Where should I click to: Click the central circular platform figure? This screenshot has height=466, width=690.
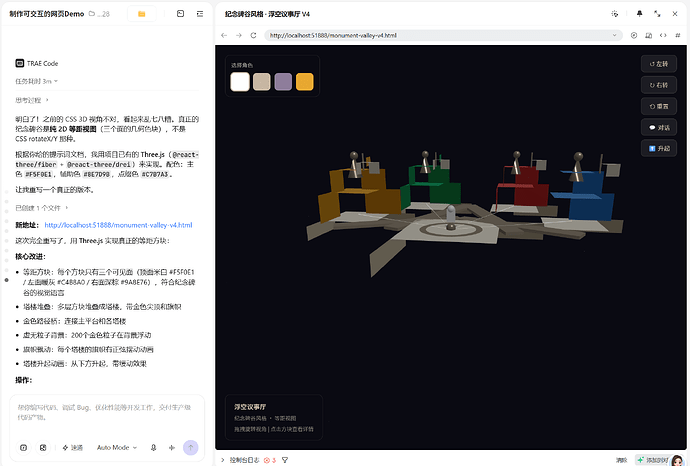point(451,219)
